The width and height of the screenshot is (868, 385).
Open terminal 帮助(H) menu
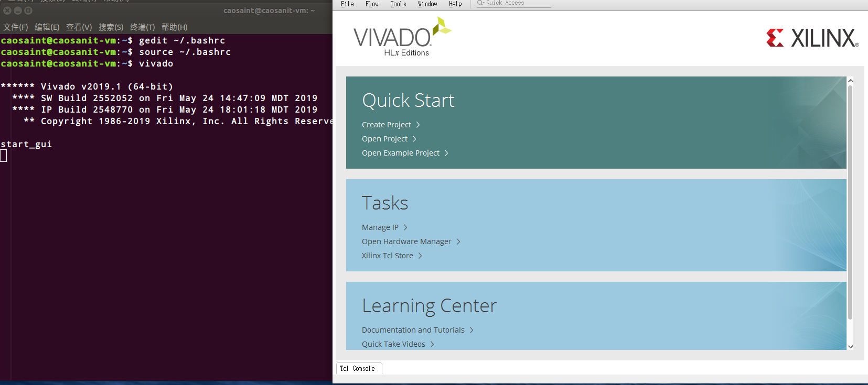click(x=175, y=27)
